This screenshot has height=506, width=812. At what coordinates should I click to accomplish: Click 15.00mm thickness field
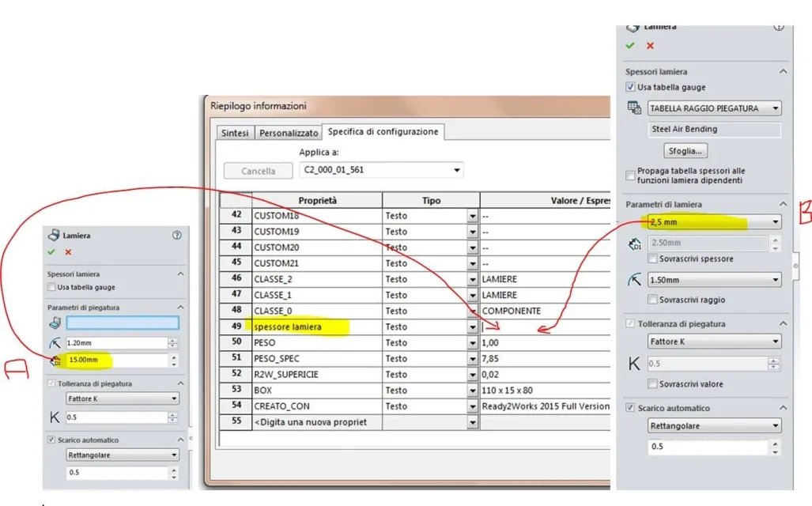pyautogui.click(x=116, y=360)
